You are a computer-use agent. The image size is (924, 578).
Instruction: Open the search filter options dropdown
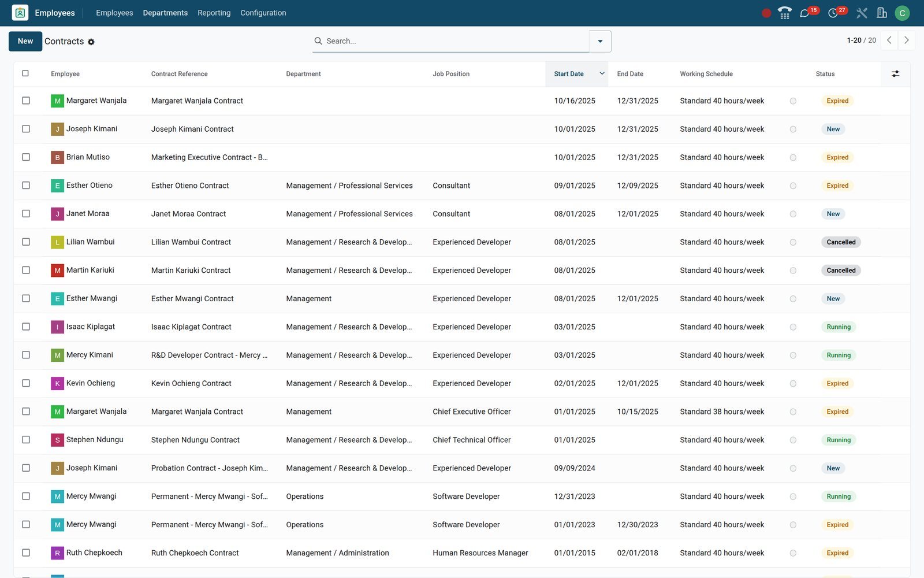pos(600,41)
